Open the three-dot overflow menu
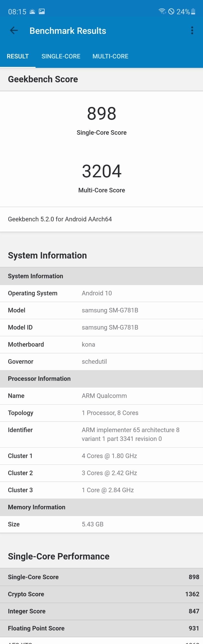The image size is (203, 644). point(192,31)
